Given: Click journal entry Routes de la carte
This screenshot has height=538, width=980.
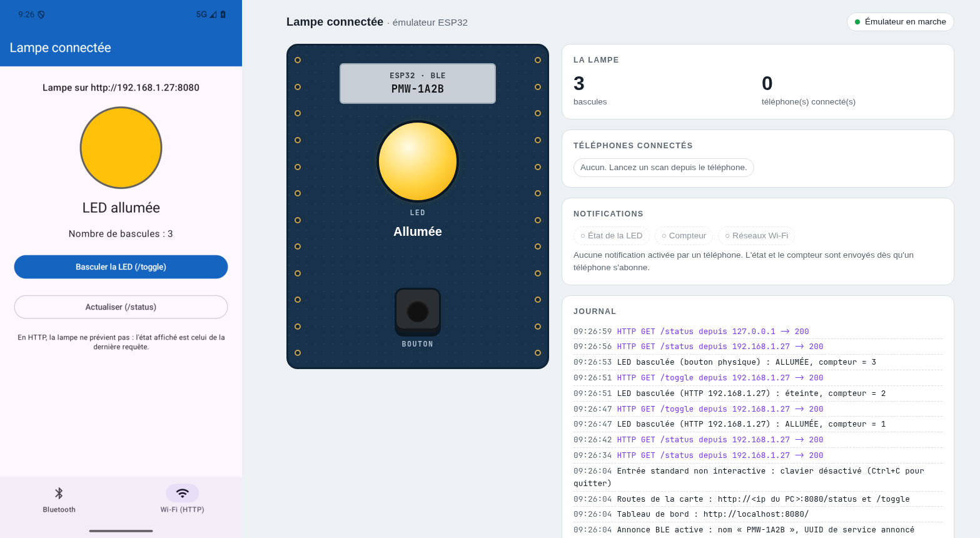Looking at the screenshot, I should coord(758,499).
